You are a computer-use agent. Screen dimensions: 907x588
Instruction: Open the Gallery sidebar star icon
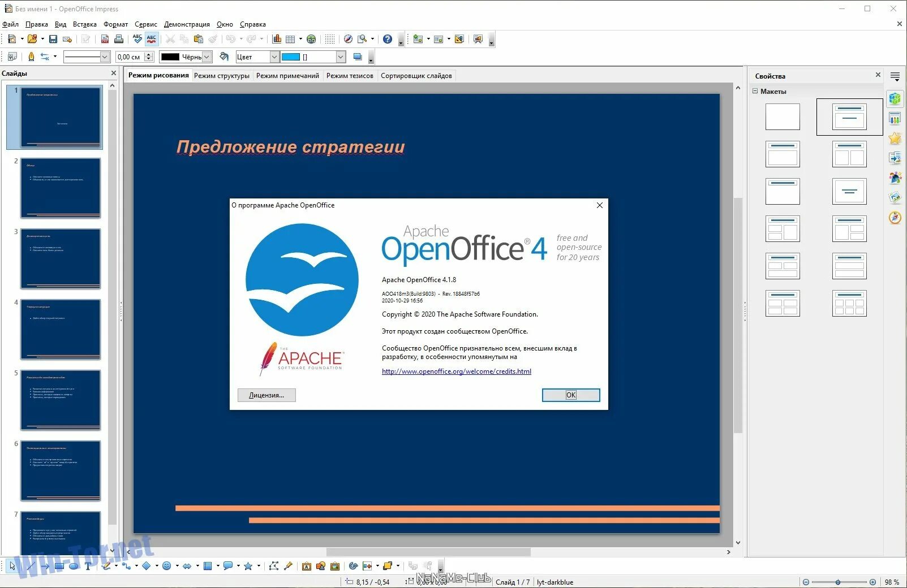[x=895, y=139]
